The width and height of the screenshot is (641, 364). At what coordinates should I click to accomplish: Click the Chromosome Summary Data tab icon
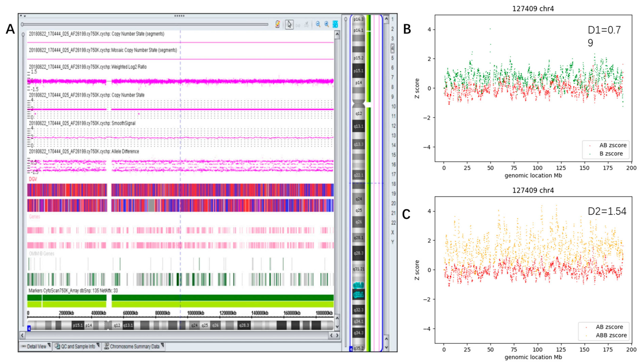tap(107, 346)
